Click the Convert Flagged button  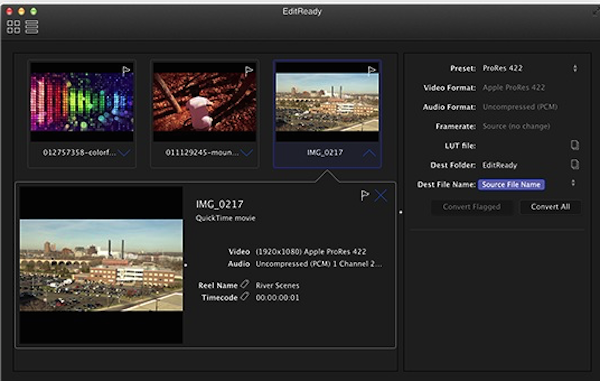click(471, 207)
